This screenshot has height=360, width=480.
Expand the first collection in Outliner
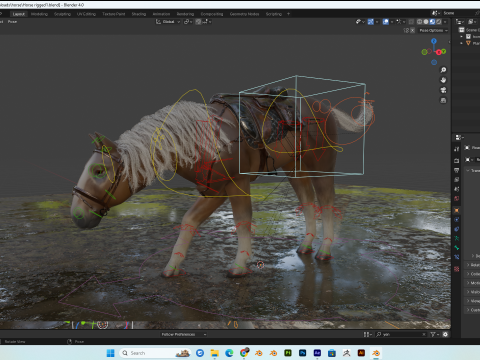[x=462, y=36]
